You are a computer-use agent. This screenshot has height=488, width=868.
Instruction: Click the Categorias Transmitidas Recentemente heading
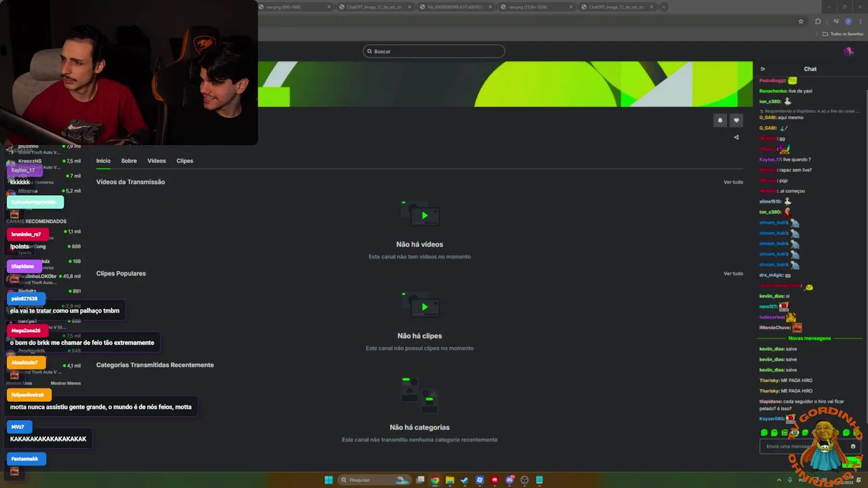pos(155,365)
